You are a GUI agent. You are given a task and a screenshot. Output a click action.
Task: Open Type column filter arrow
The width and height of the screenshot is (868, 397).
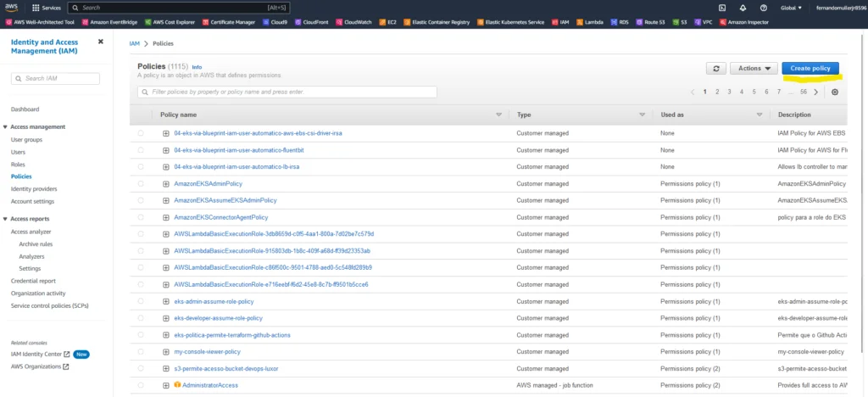click(643, 115)
